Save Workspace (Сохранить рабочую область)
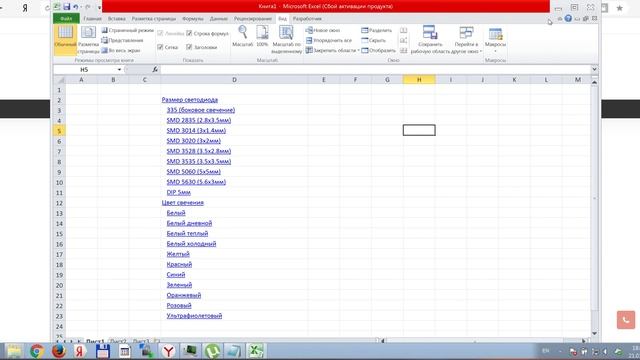Viewport: 640px width, 360px height. [x=430, y=40]
